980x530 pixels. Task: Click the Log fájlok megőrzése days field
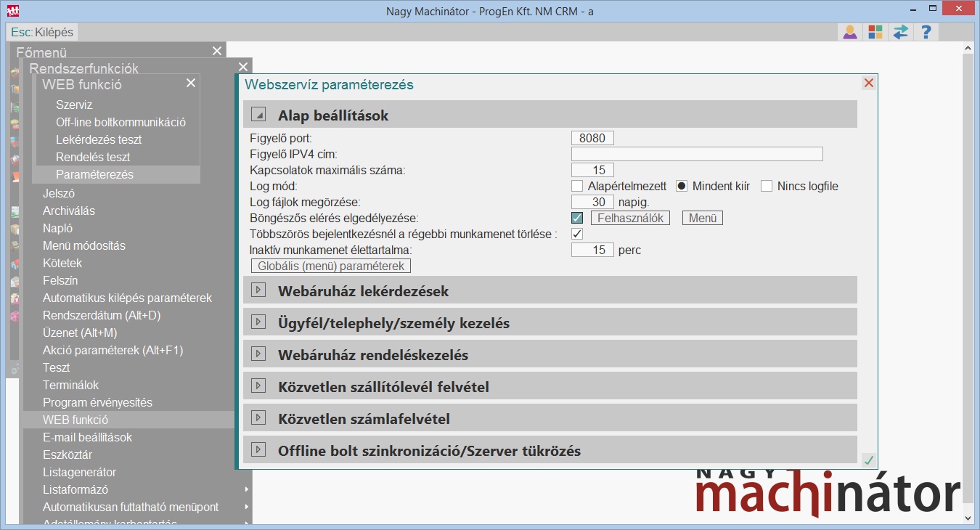(593, 202)
